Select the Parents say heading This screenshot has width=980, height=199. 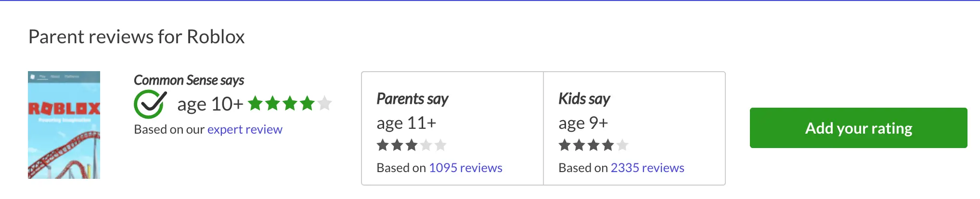pos(413,99)
